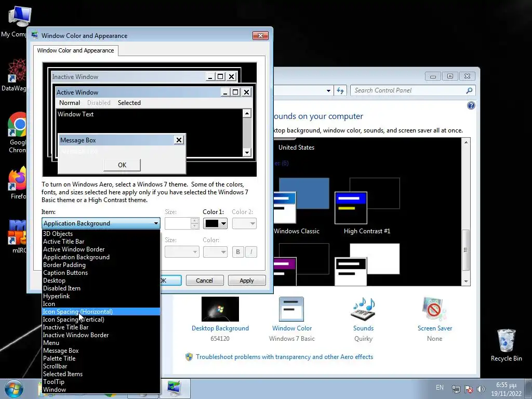Choose ToolTip in the item list

(x=101, y=382)
